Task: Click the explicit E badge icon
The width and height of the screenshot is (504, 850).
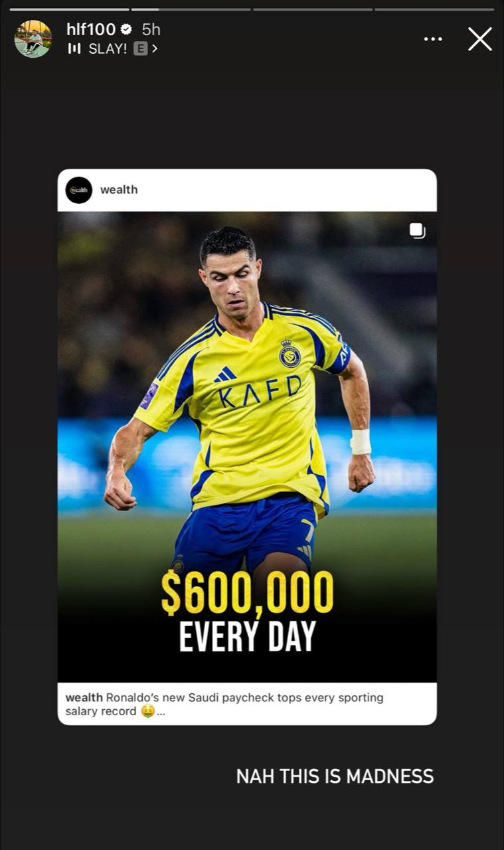Action: pyautogui.click(x=140, y=48)
